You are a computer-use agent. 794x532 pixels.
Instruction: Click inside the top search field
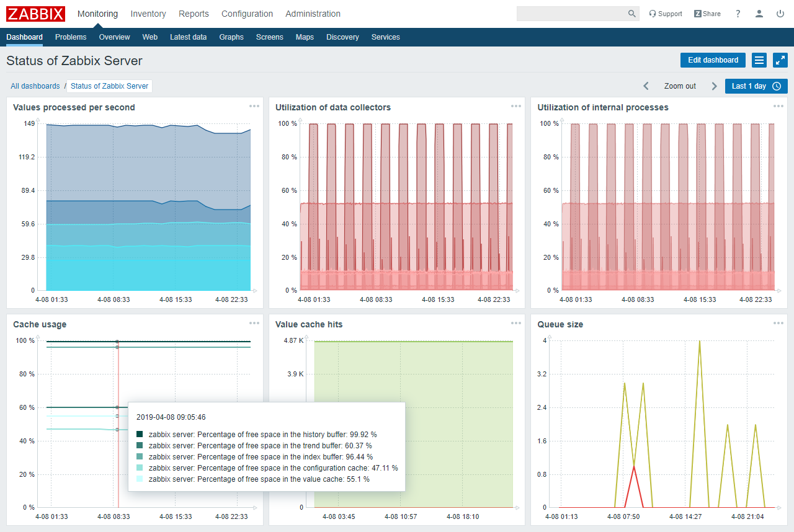point(571,14)
